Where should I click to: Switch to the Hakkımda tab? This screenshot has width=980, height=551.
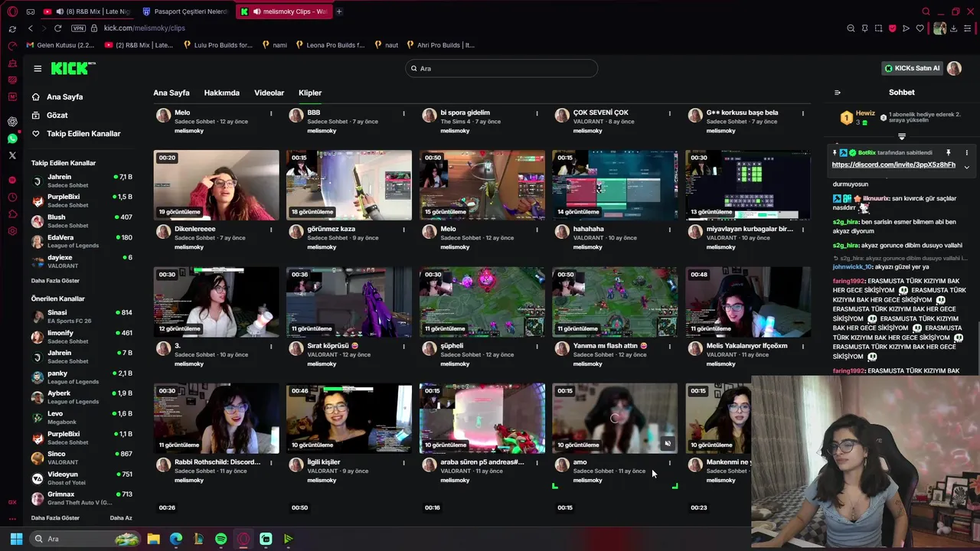(x=221, y=93)
